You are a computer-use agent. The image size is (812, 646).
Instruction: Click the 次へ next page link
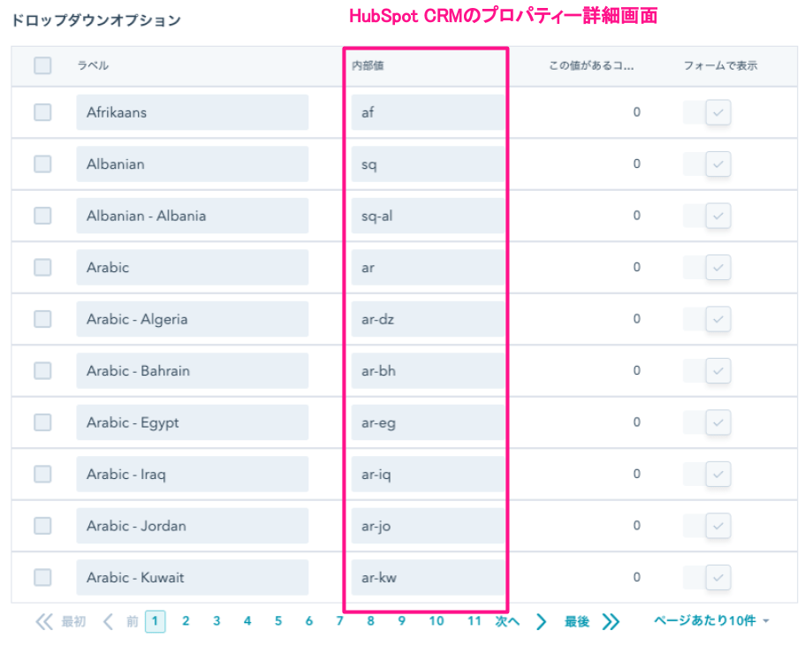(x=507, y=621)
